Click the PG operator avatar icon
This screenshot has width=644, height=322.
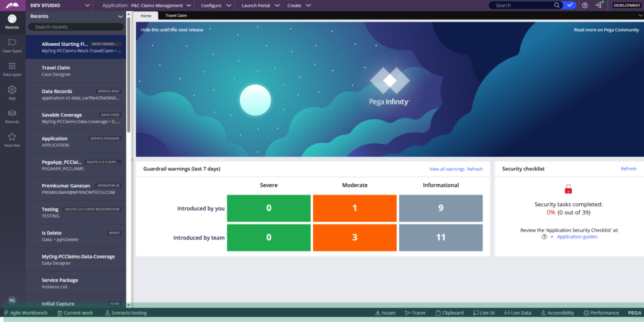click(x=12, y=300)
